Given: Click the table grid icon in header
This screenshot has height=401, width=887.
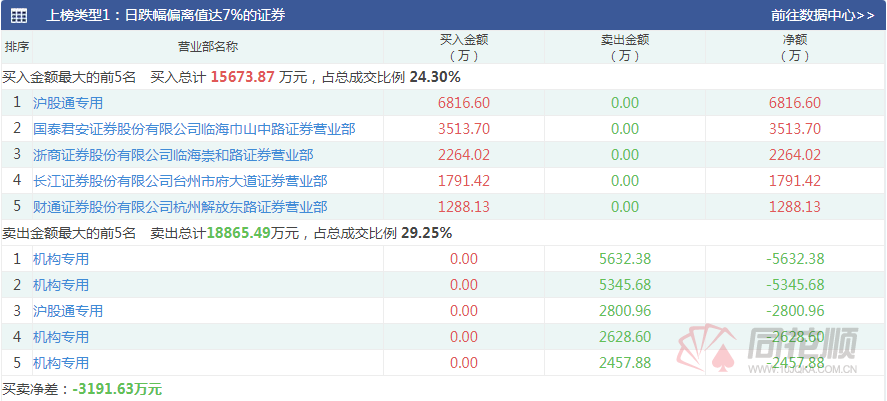Looking at the screenshot, I should pos(19,16).
